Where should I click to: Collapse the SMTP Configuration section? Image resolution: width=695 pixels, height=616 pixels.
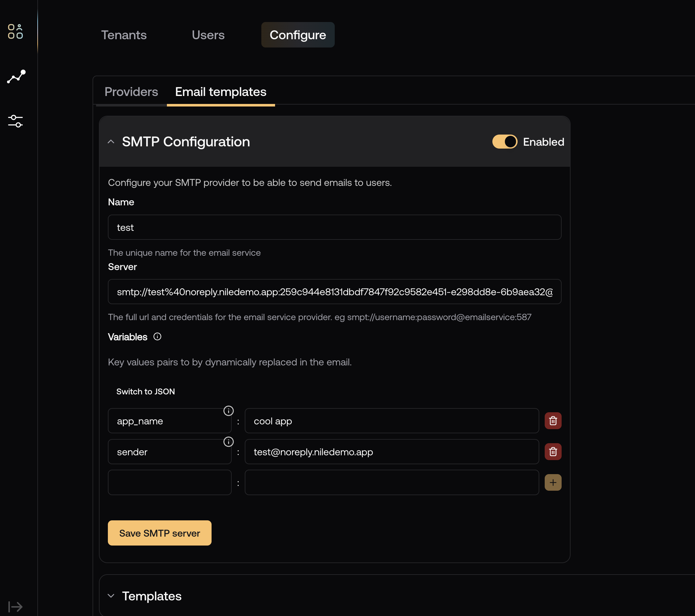tap(111, 142)
